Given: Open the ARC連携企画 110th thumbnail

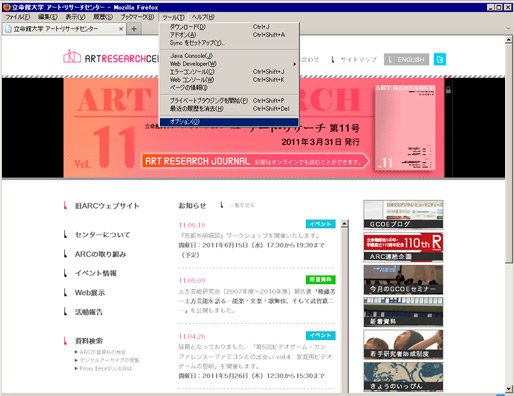Looking at the screenshot, I should 403,247.
